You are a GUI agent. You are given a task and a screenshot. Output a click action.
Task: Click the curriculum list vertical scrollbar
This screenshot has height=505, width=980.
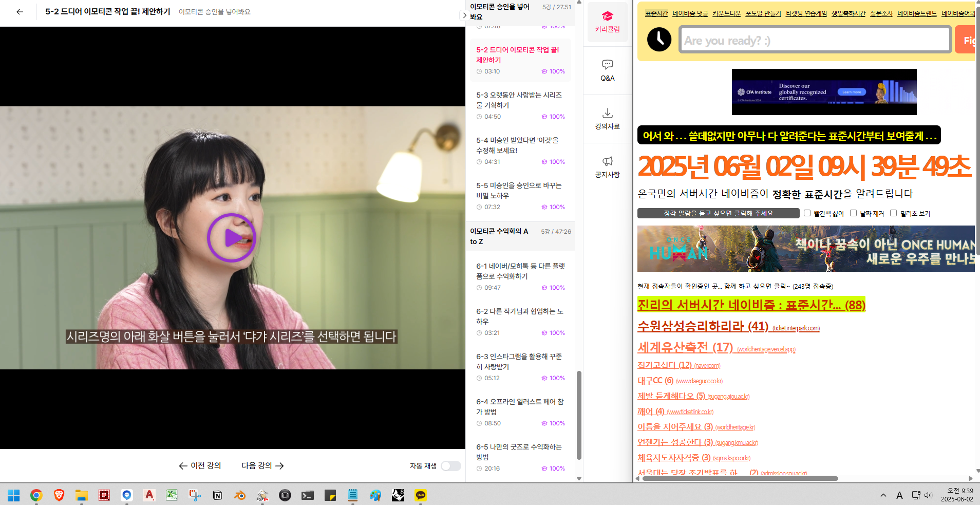(579, 415)
